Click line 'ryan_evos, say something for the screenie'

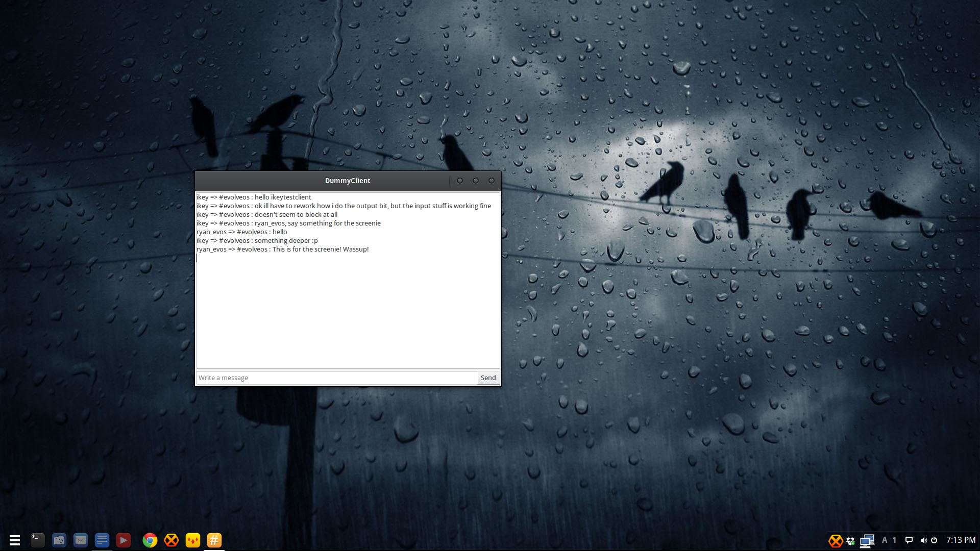[317, 223]
